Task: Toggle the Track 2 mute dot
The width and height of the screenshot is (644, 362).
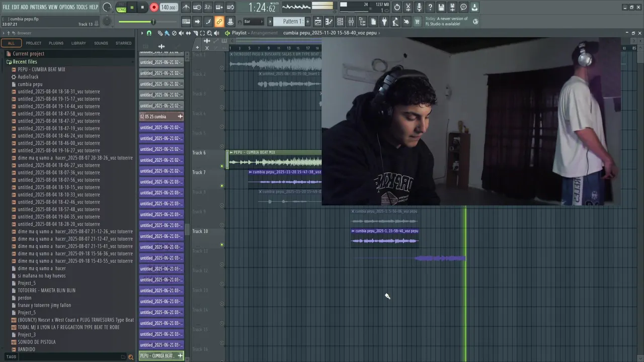Action: click(222, 87)
